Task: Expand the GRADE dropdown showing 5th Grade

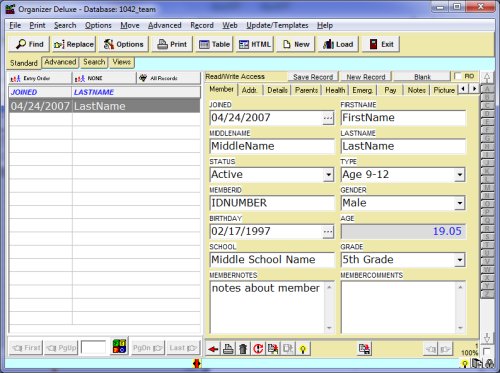Action: click(x=460, y=260)
